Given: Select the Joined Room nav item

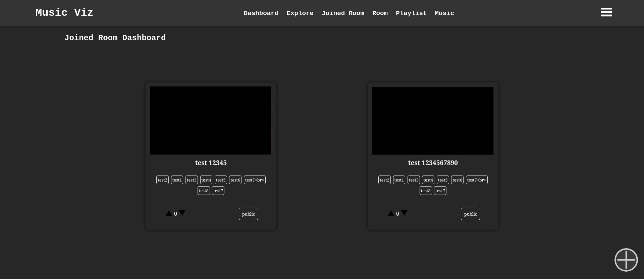Looking at the screenshot, I should [x=343, y=13].
